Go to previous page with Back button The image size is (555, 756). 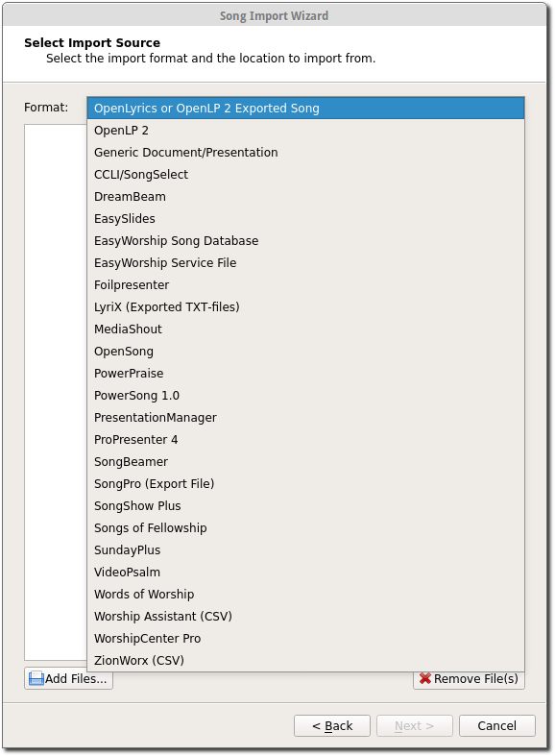[x=332, y=725]
